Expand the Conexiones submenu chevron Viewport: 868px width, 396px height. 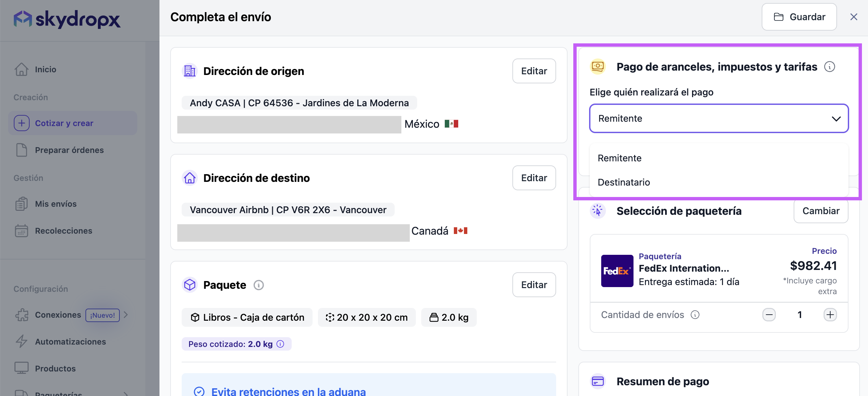pyautogui.click(x=126, y=315)
